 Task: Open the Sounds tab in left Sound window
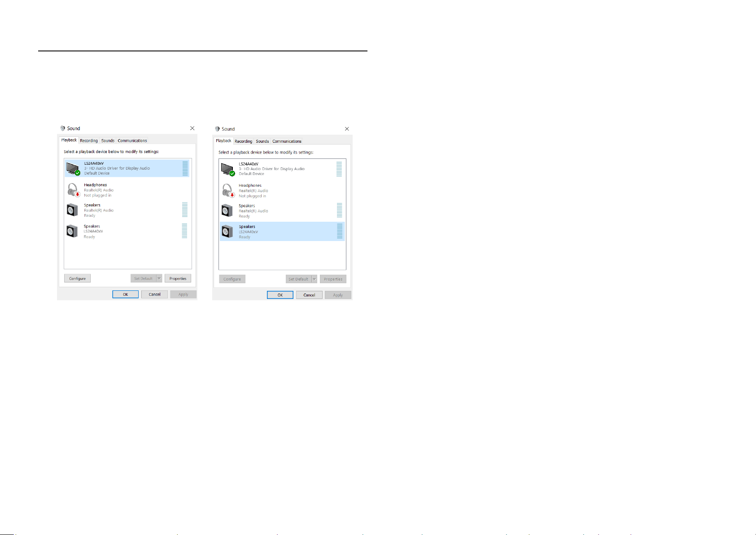tap(108, 140)
